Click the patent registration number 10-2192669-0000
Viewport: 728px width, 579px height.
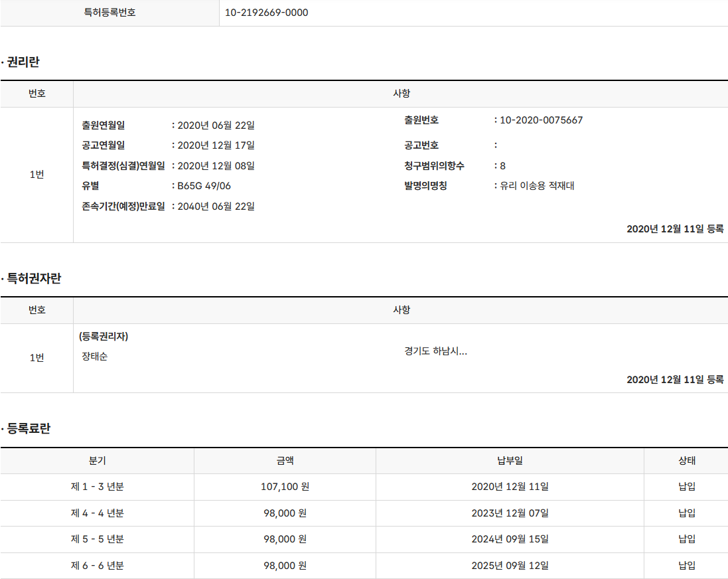[267, 13]
